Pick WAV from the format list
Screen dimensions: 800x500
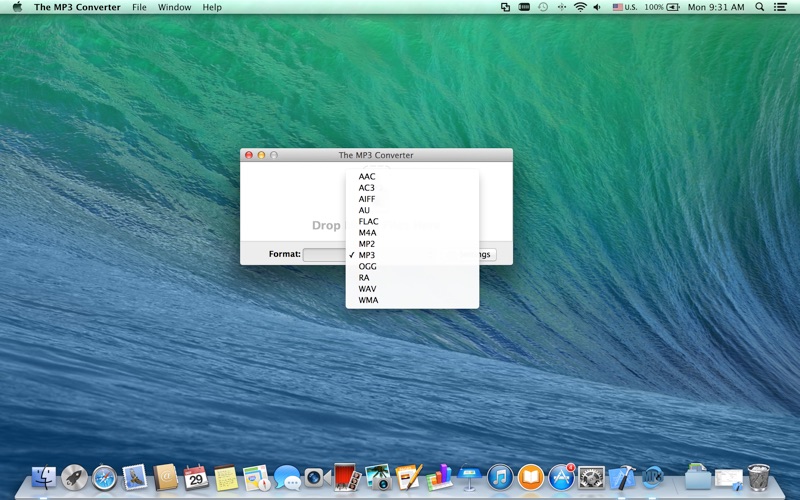point(368,289)
